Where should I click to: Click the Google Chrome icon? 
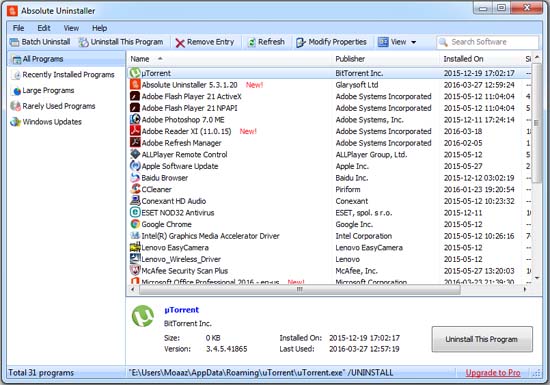pyautogui.click(x=135, y=224)
